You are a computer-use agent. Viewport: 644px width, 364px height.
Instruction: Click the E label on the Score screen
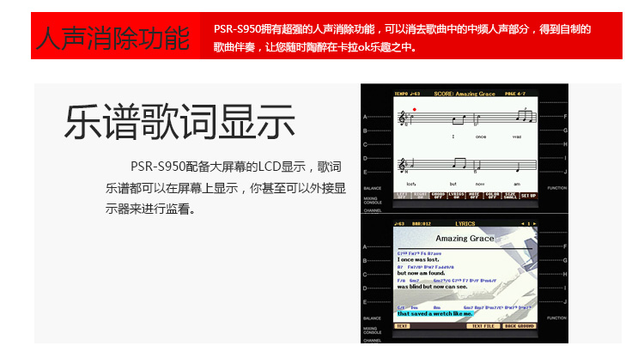pos(365,173)
